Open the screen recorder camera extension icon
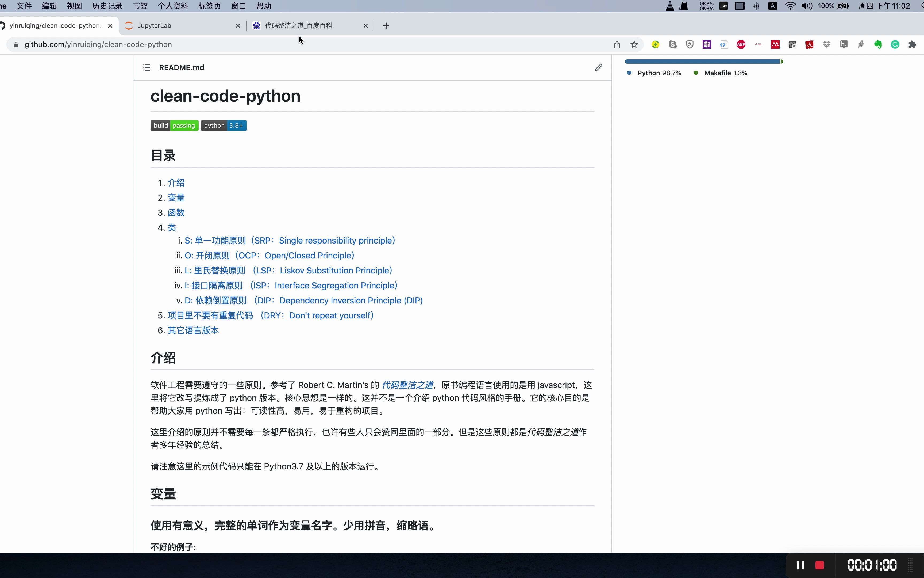Image resolution: width=924 pixels, height=578 pixels. click(x=792, y=45)
